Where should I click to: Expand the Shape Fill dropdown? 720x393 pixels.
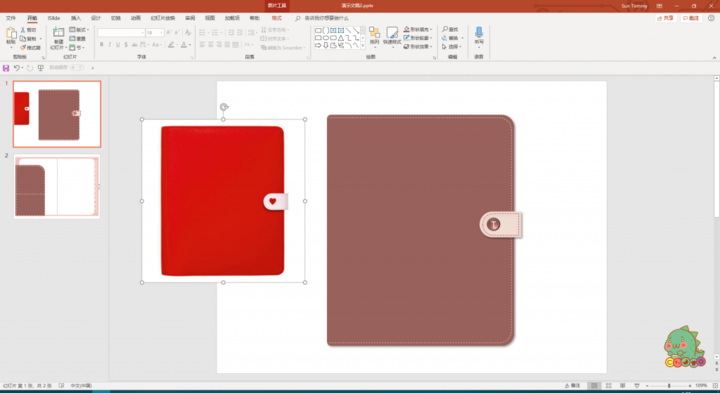click(x=431, y=29)
